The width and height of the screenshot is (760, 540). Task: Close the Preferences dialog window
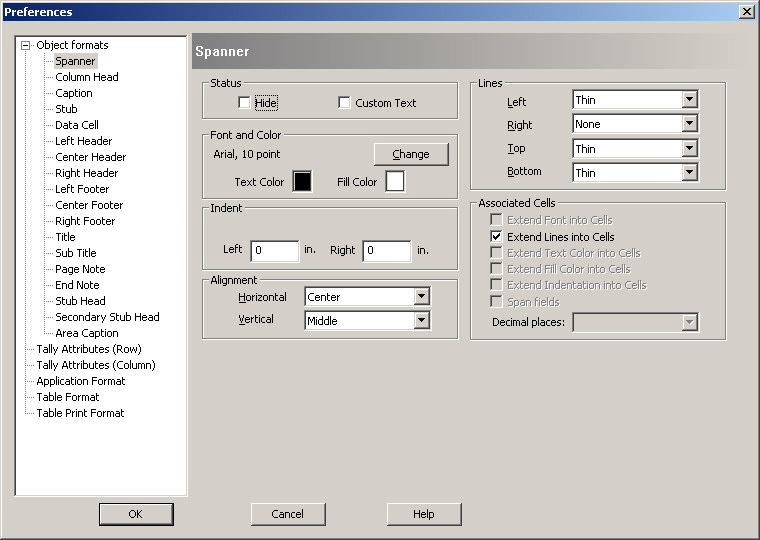(x=746, y=11)
